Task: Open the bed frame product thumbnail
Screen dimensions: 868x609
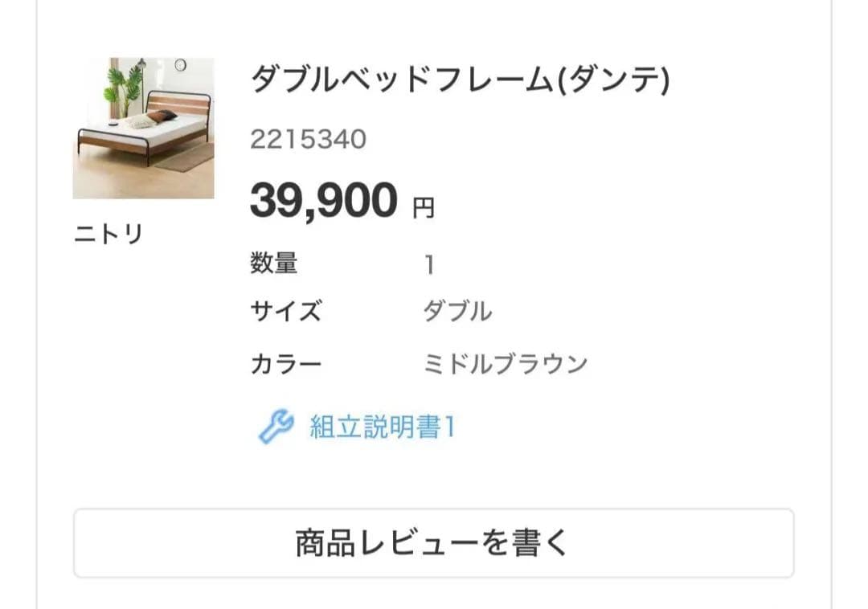Action: [x=143, y=128]
